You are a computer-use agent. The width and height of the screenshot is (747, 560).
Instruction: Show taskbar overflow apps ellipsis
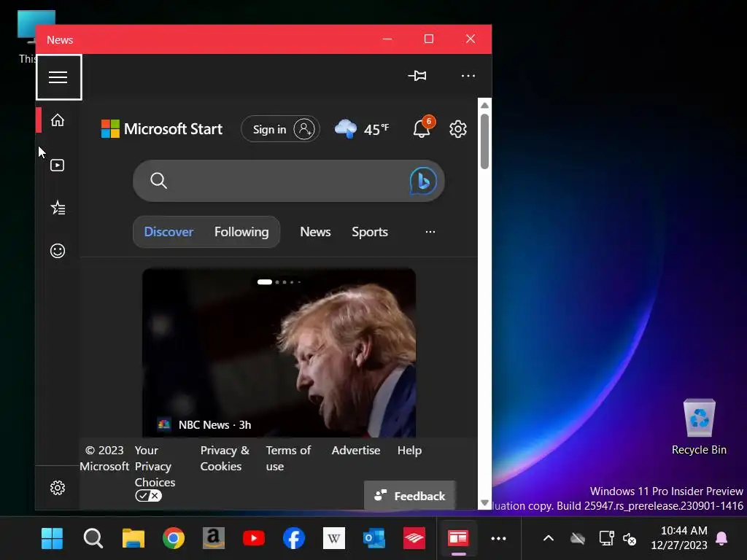point(498,539)
